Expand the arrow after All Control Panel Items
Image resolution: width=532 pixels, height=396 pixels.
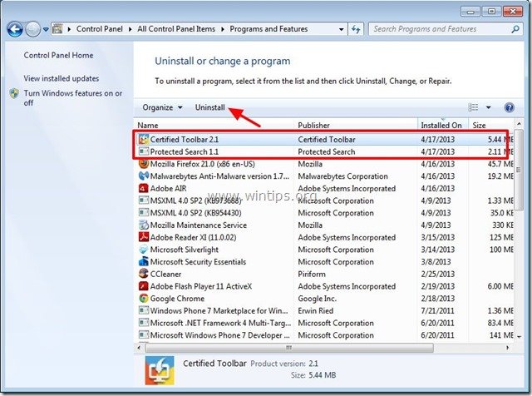click(x=223, y=29)
